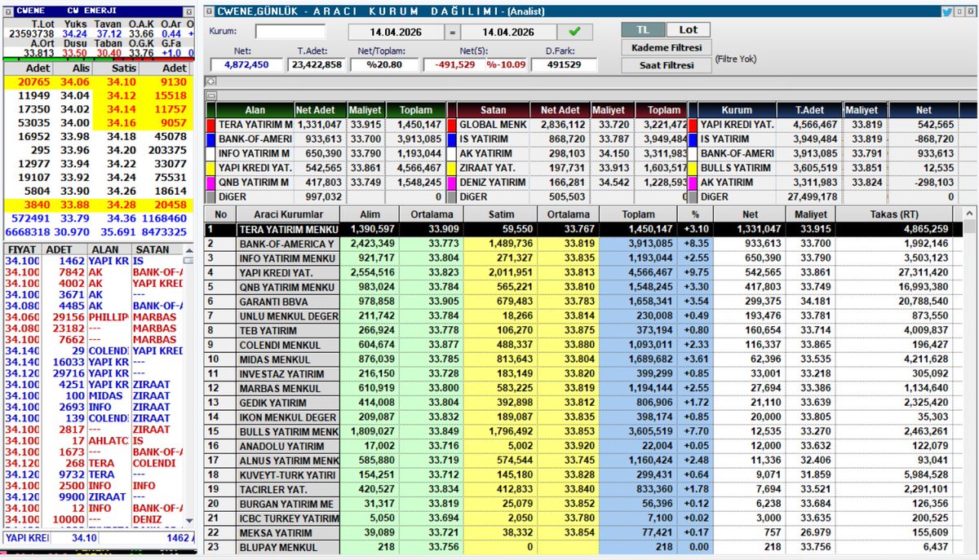Select the MIDAS MENKUL row

point(583,359)
